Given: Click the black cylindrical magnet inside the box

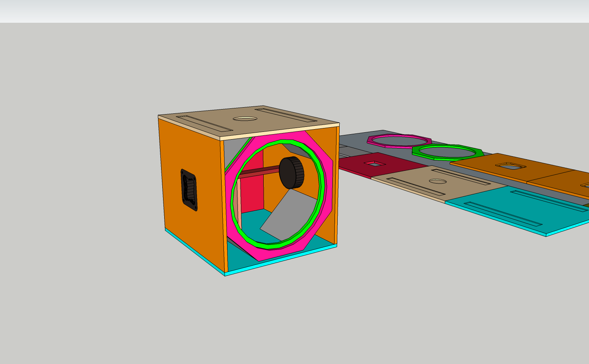Looking at the screenshot, I should pyautogui.click(x=292, y=172).
